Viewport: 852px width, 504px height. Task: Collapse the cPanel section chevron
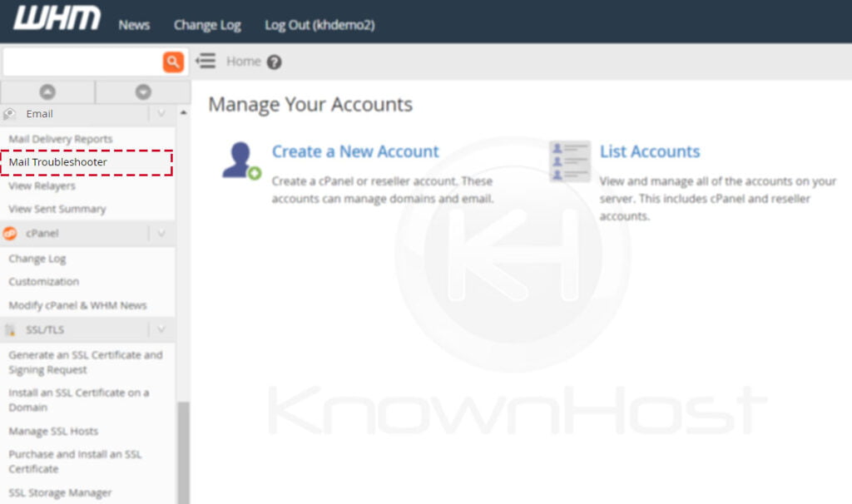161,234
